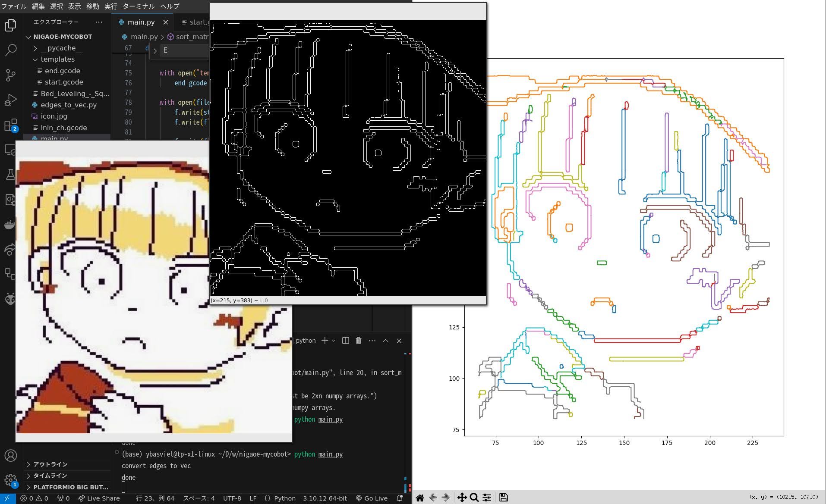Click the matplotlib Forward arrow icon

[x=446, y=498]
